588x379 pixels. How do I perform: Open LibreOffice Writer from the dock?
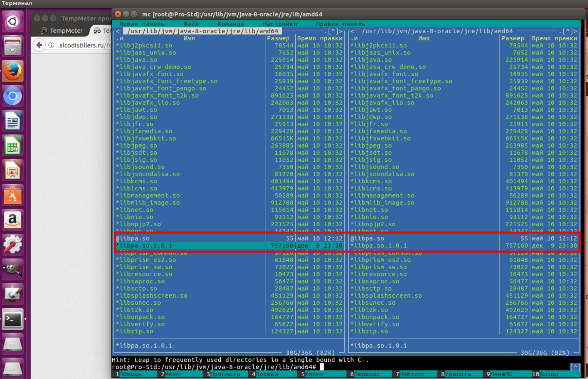tap(12, 120)
